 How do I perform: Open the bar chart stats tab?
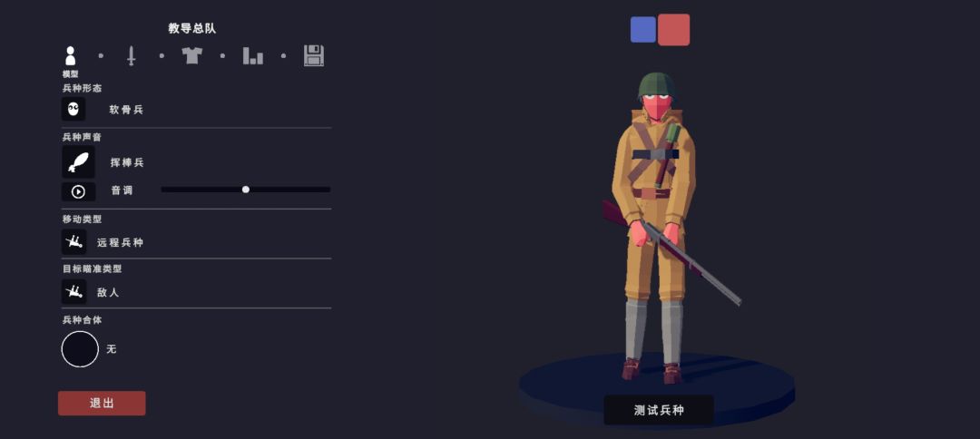coord(252,55)
